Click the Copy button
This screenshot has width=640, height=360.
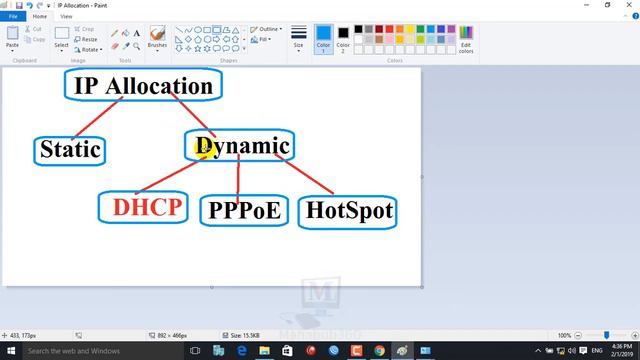coord(34,40)
